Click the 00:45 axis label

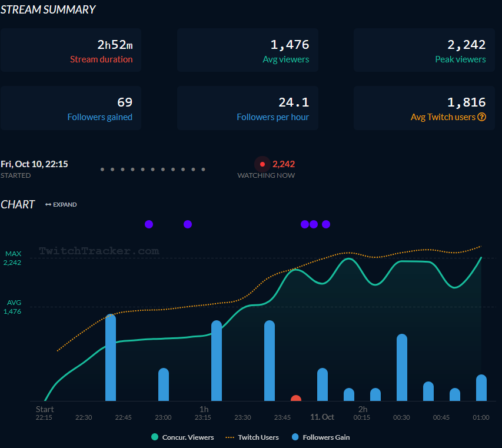point(441,417)
